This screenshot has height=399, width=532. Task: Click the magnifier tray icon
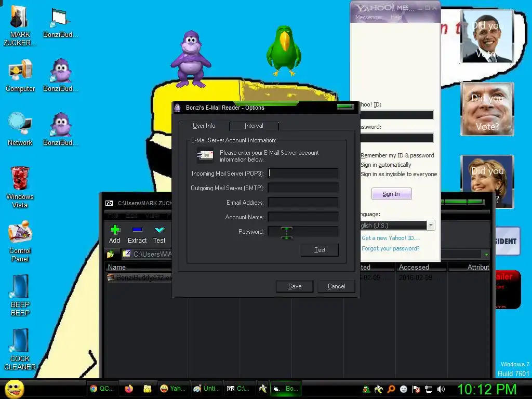pos(391,389)
